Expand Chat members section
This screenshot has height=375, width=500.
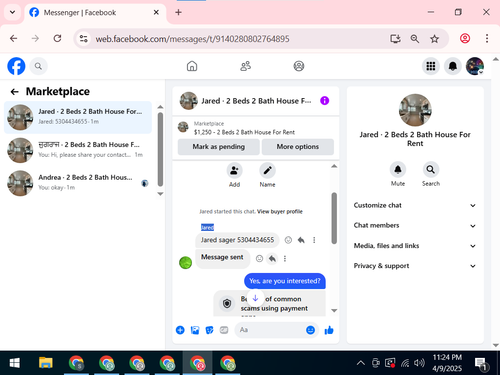point(415,225)
